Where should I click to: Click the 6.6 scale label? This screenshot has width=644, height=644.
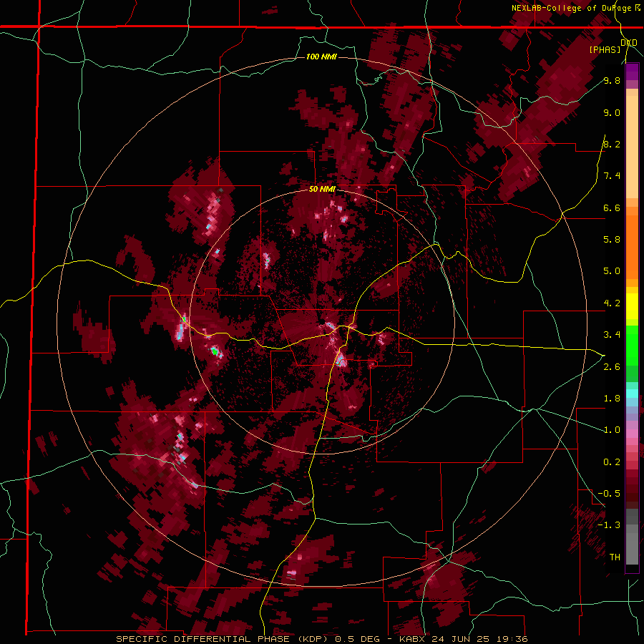click(x=612, y=208)
